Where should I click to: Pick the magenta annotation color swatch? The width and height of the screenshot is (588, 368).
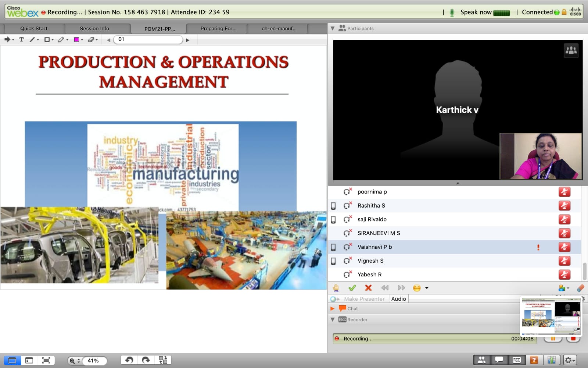(76, 40)
